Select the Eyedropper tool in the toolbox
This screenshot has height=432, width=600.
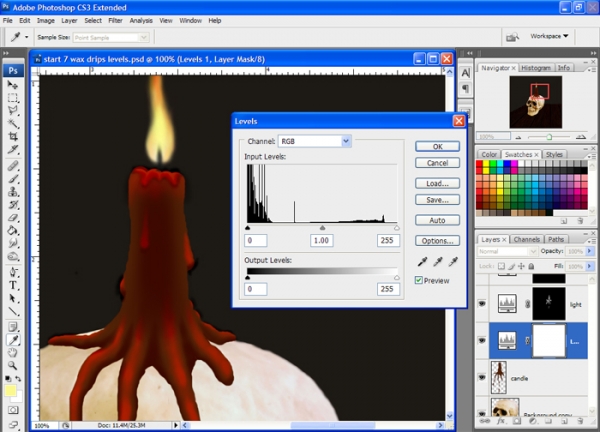click(x=13, y=340)
